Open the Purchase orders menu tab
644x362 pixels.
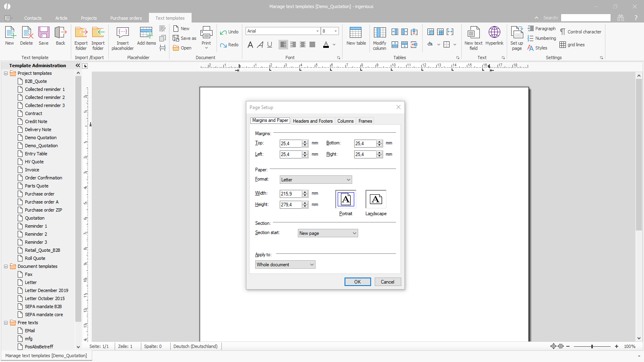coord(126,18)
